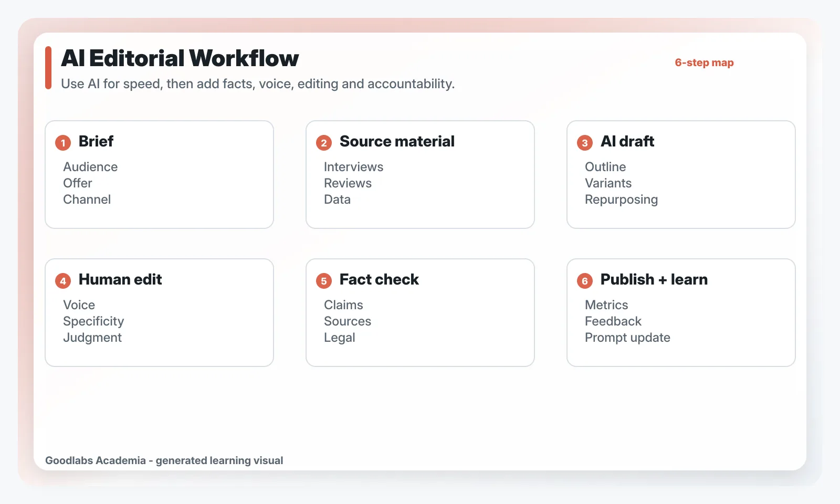Click the step 6 badge beside Publish + learn
Image resolution: width=840 pixels, height=504 pixels.
click(x=585, y=281)
